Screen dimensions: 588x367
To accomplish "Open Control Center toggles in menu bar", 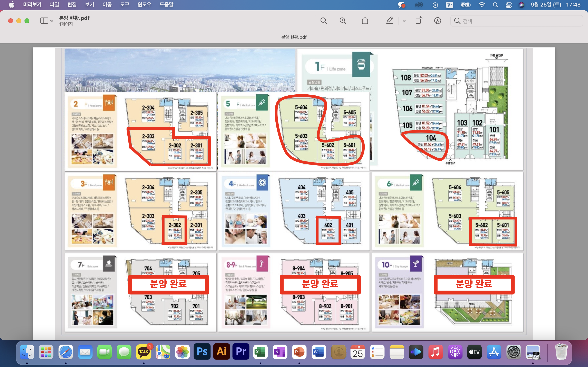I will tap(509, 5).
